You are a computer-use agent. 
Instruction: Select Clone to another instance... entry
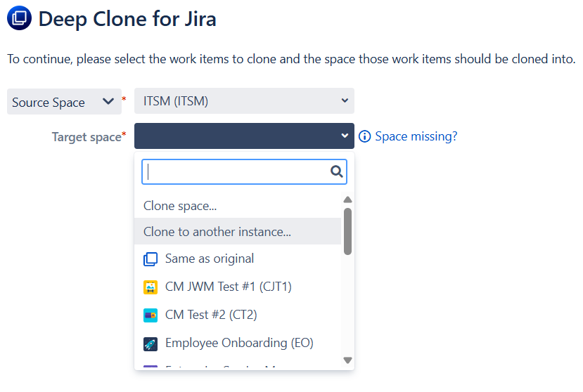pos(217,231)
